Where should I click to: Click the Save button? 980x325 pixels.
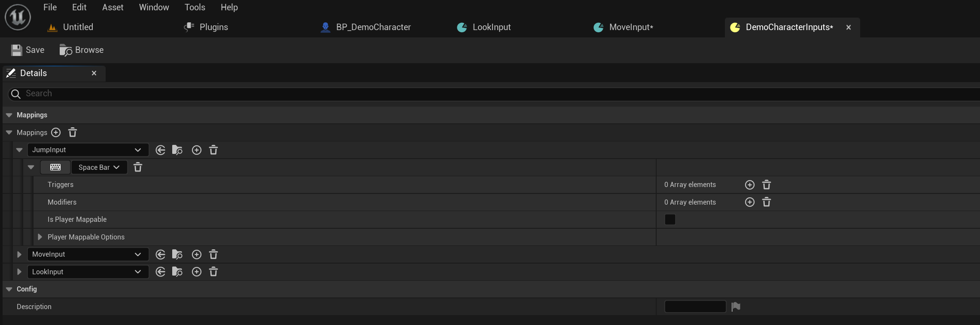(28, 50)
